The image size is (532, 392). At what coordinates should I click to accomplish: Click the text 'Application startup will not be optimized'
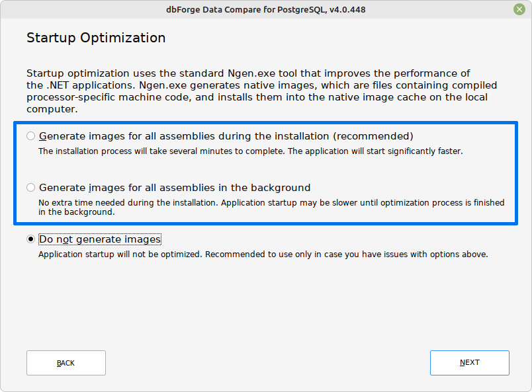pos(120,255)
